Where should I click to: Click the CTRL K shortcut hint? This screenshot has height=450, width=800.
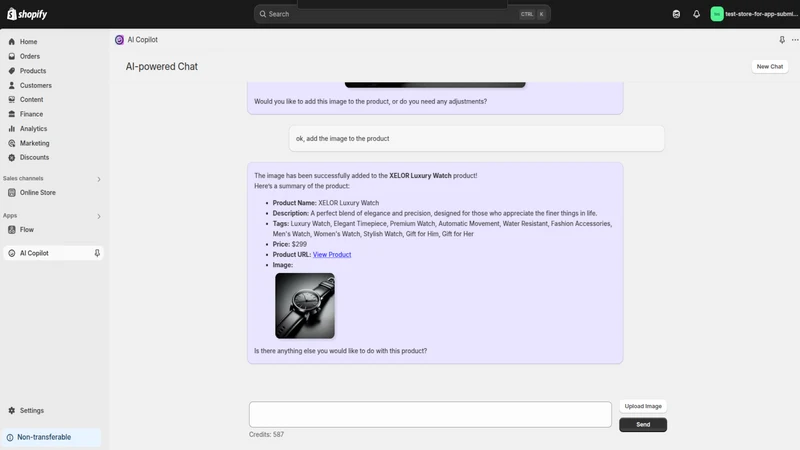pyautogui.click(x=533, y=14)
